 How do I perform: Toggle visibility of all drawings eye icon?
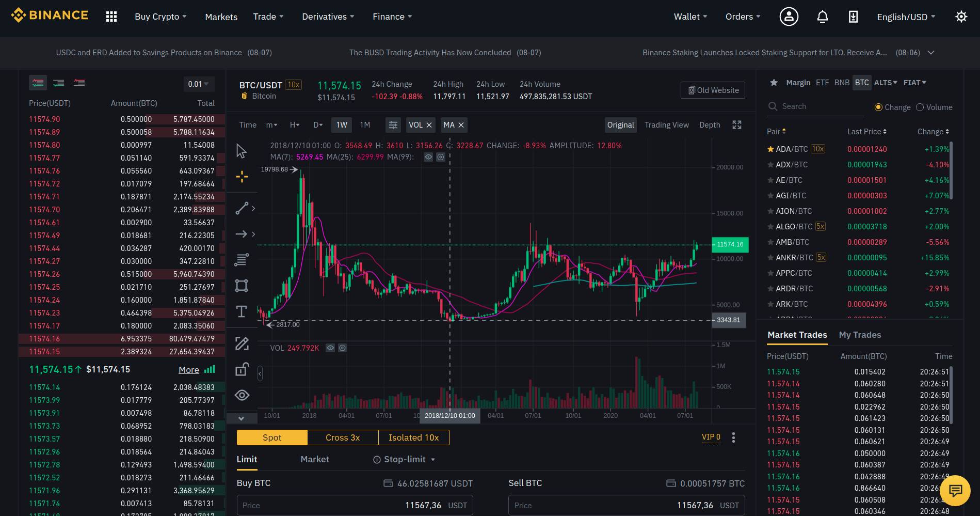click(242, 395)
